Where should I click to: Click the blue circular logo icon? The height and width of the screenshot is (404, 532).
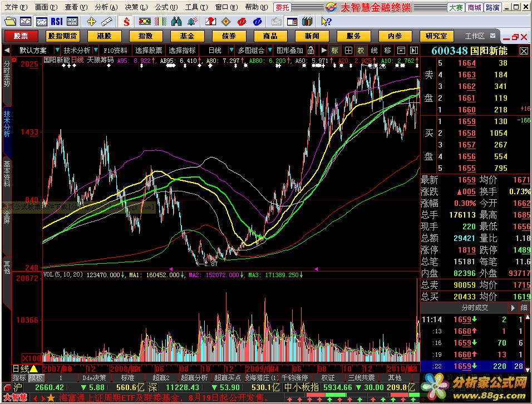[258, 22]
